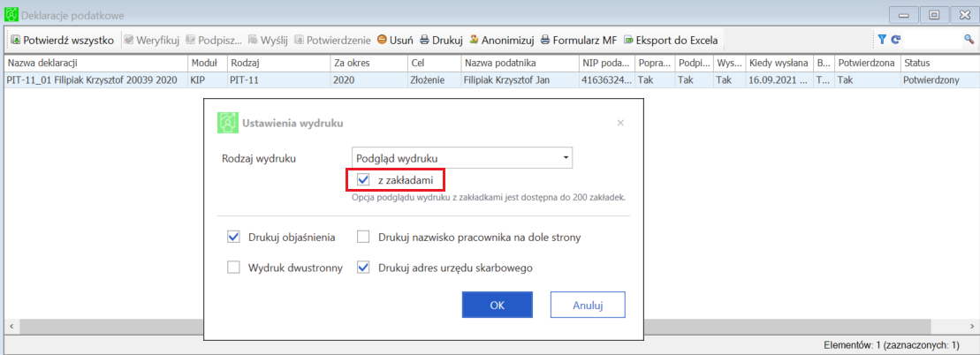
Task: Click Potwierdź wszystko toolbar button
Action: click(63, 41)
